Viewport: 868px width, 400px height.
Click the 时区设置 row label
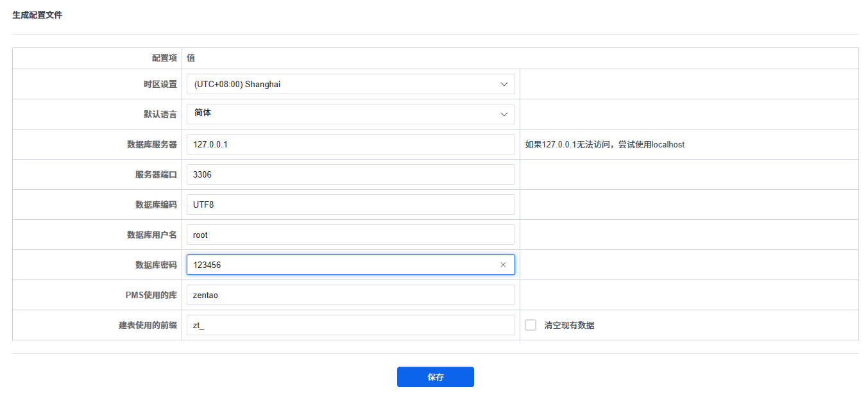[160, 84]
